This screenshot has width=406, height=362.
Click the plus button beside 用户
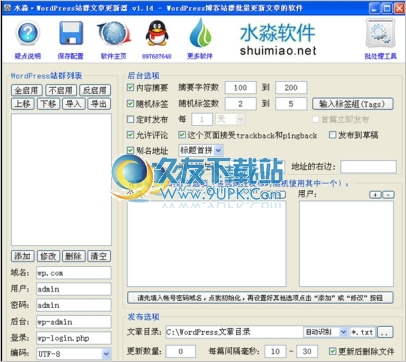375,195
